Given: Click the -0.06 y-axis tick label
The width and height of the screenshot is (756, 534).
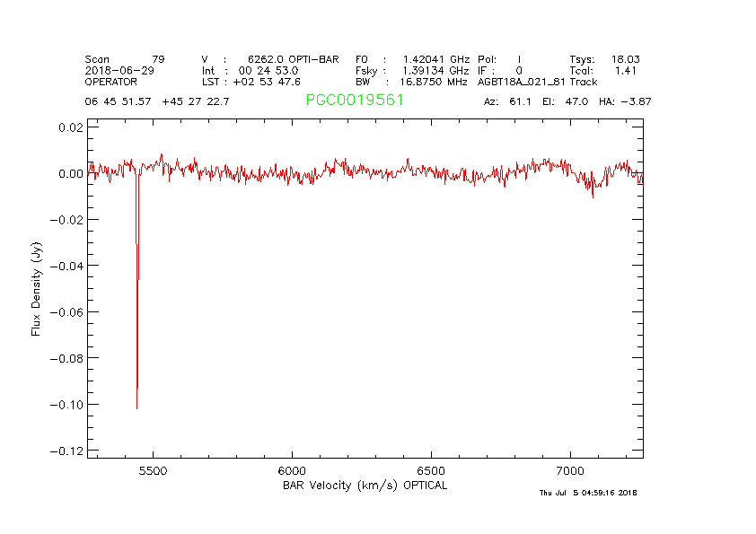Looking at the screenshot, I should pyautogui.click(x=68, y=312).
